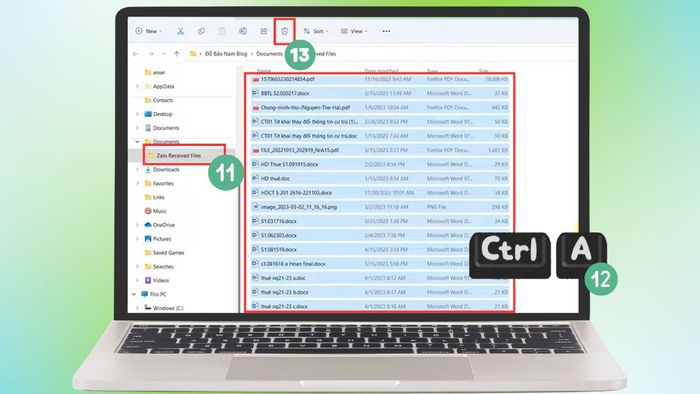
Task: Click the Delete trash can icon
Action: [284, 31]
